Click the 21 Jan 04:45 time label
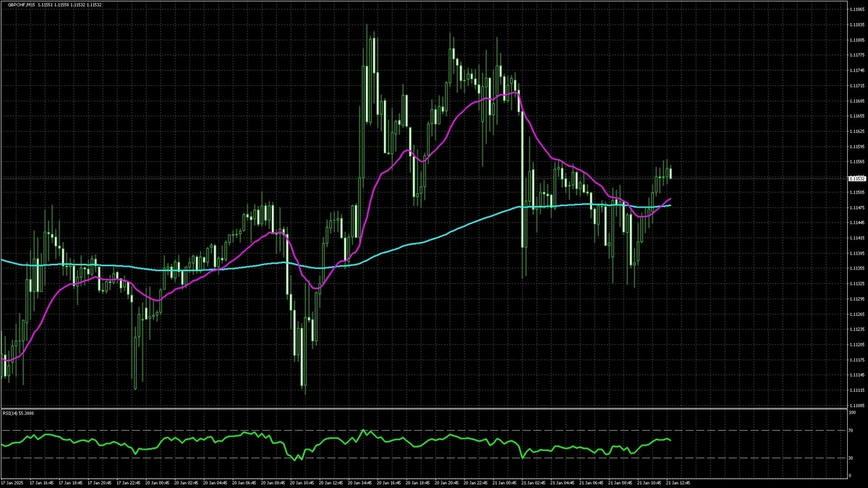The width and height of the screenshot is (868, 488). 563,481
